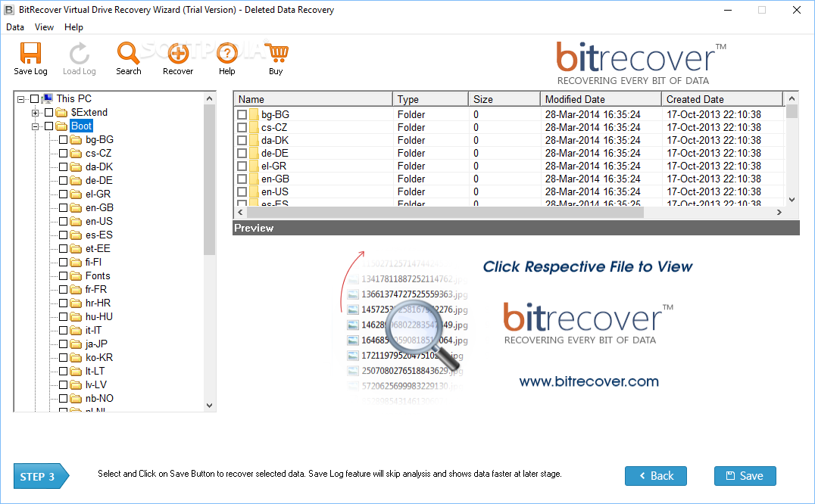Click the da-DK folder icon in file list

(254, 140)
